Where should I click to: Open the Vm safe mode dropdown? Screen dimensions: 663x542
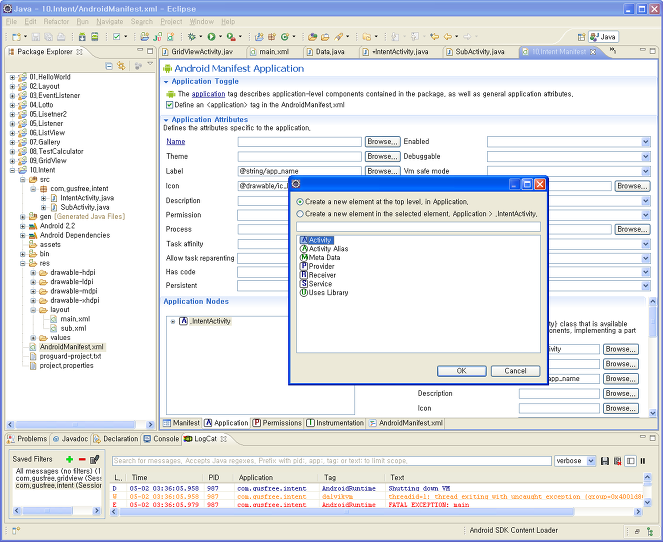pyautogui.click(x=646, y=172)
